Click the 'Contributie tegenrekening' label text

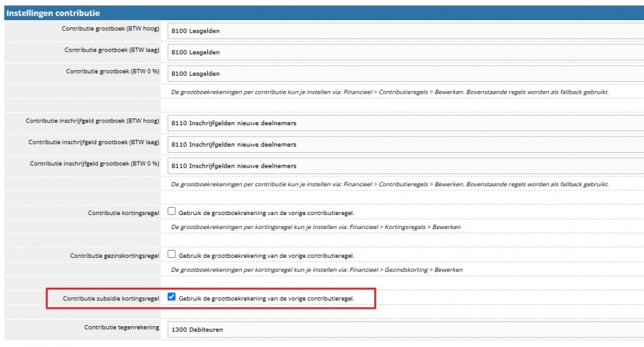pyautogui.click(x=121, y=328)
